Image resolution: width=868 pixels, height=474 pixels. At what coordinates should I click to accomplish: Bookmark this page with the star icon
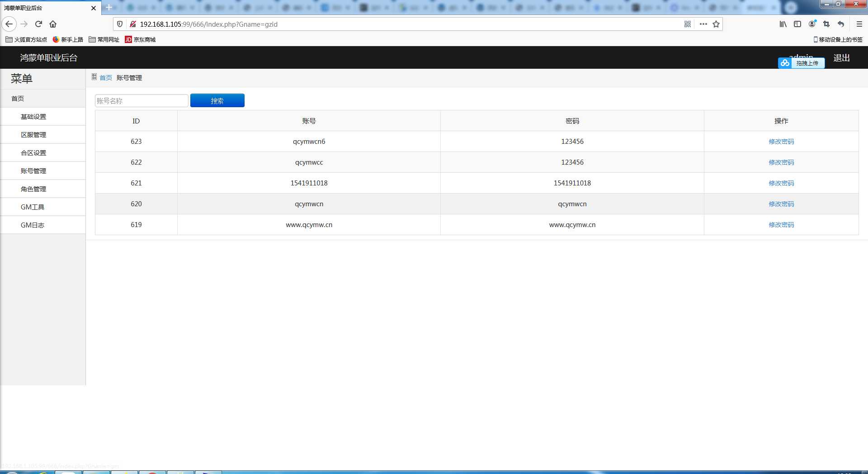716,24
